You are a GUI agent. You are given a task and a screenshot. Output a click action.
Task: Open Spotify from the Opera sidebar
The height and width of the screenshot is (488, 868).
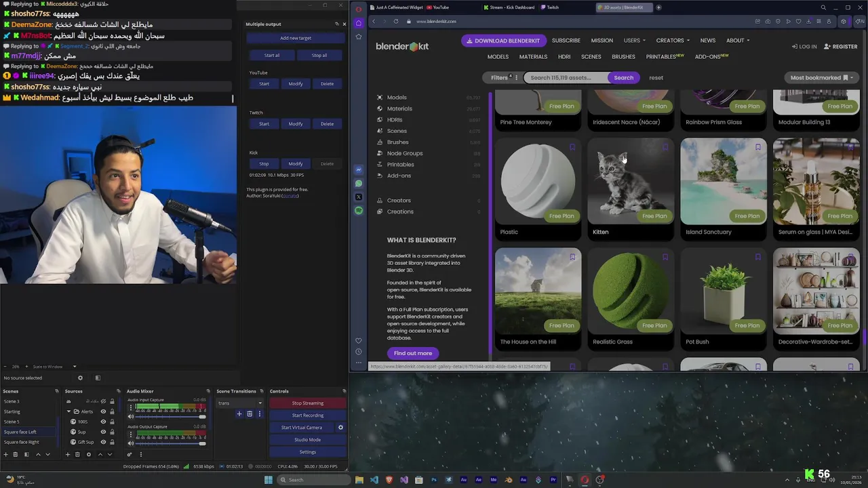[x=359, y=211]
